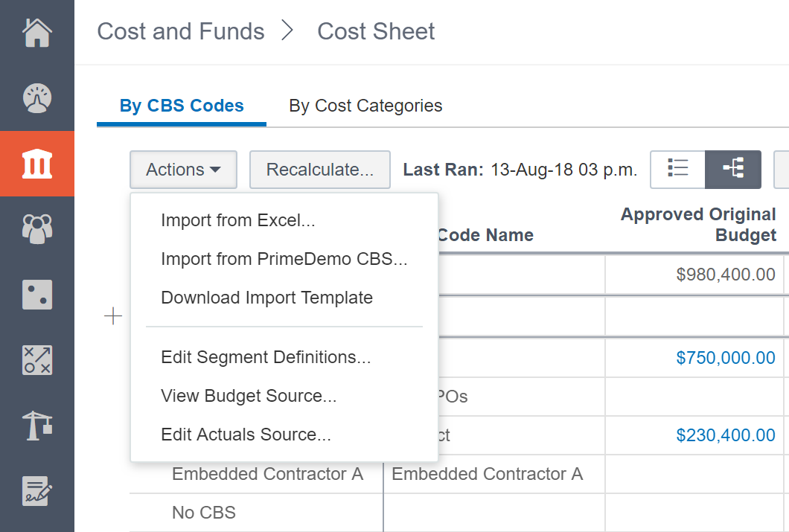This screenshot has height=532, width=789.
Task: Open the people resources icon
Action: [x=37, y=229]
